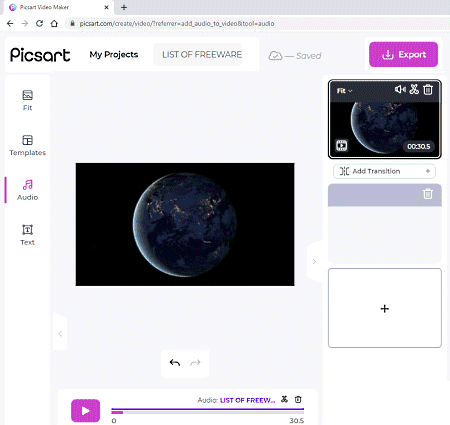Delete the audio track
Viewport: 450px width, 425px height.
tap(298, 399)
